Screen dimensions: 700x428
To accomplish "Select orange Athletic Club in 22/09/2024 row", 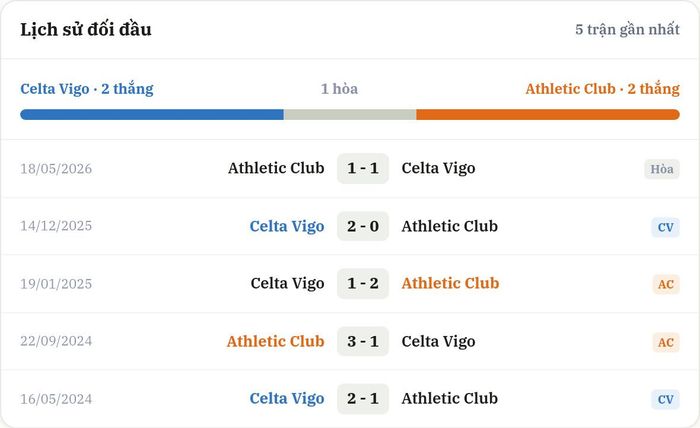I will pos(275,341).
